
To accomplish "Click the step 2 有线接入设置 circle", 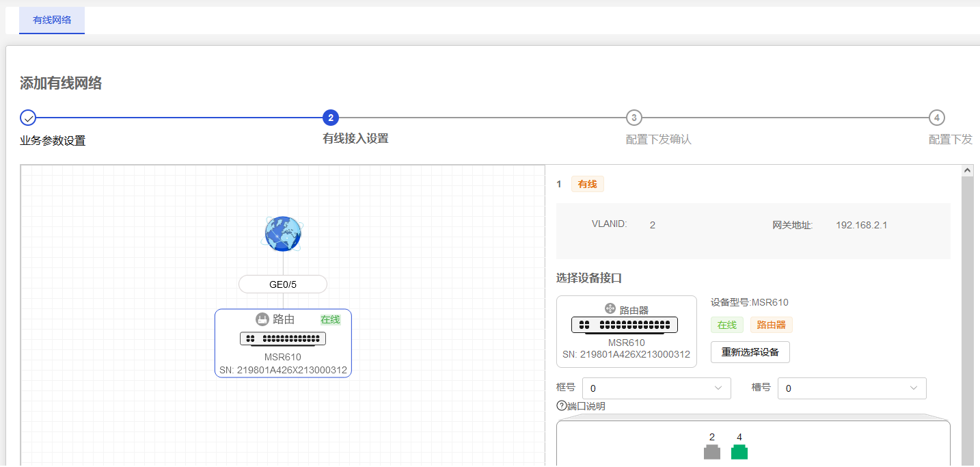I will point(331,118).
